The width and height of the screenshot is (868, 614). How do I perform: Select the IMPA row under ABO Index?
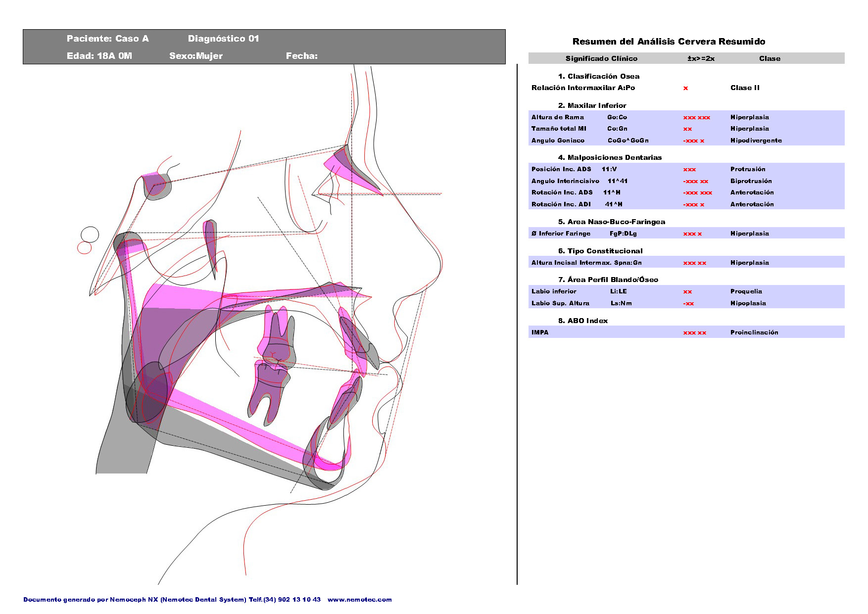click(686, 332)
